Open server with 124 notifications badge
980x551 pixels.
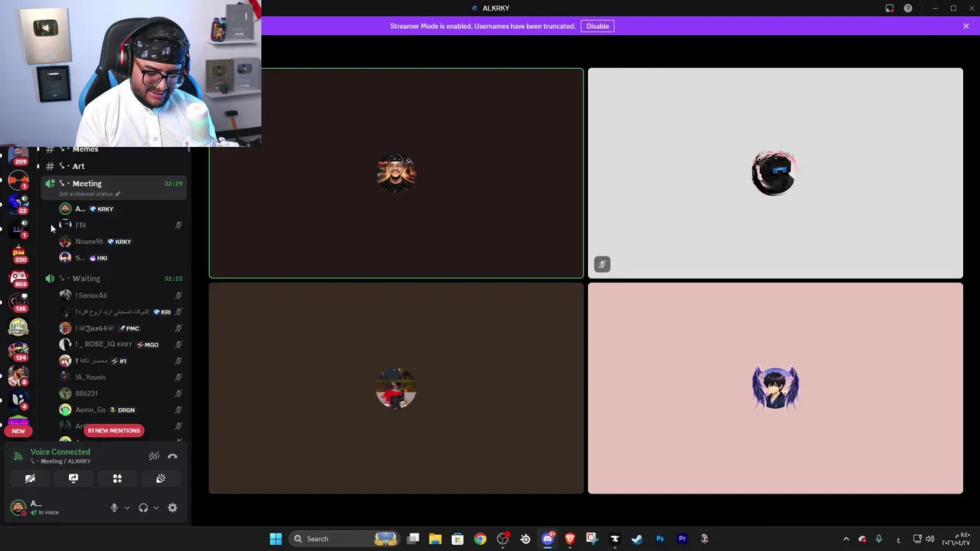(x=18, y=350)
